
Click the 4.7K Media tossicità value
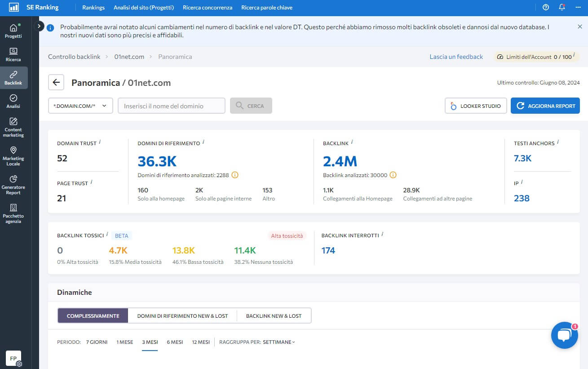coord(118,250)
